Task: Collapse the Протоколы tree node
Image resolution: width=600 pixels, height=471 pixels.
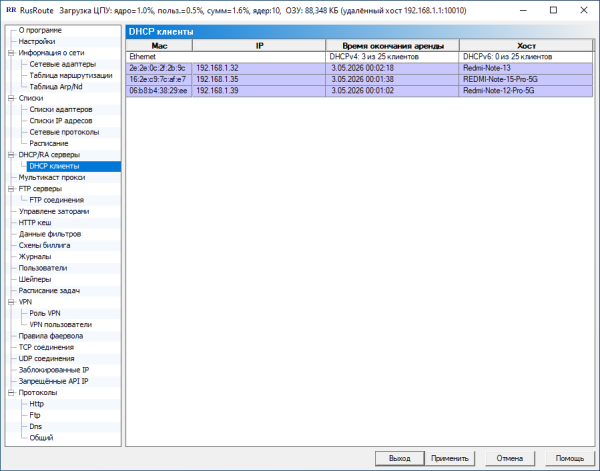Action: tap(11, 393)
